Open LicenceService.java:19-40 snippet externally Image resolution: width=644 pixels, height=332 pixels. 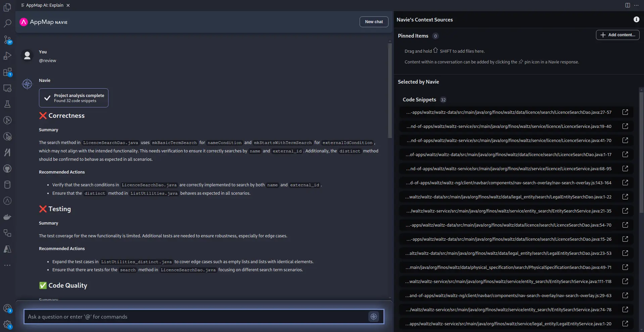click(x=625, y=126)
